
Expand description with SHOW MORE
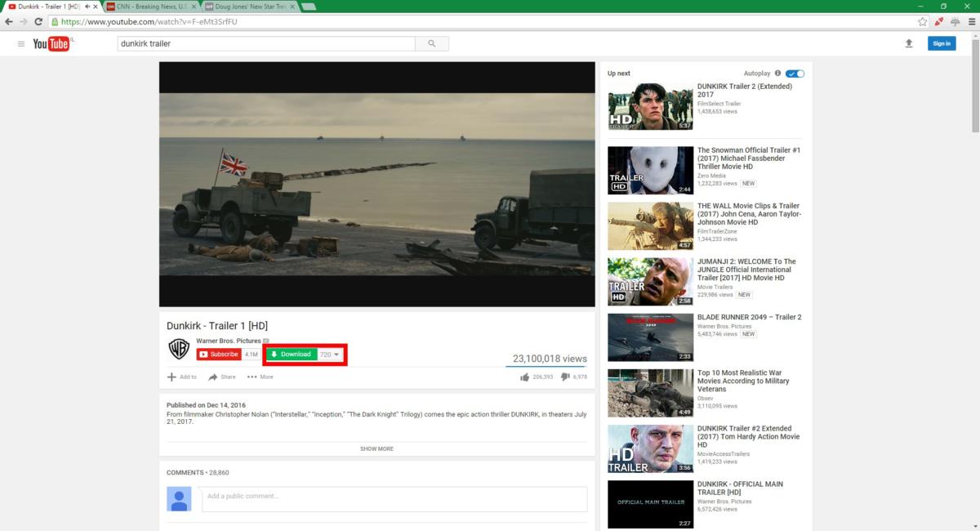coord(376,448)
